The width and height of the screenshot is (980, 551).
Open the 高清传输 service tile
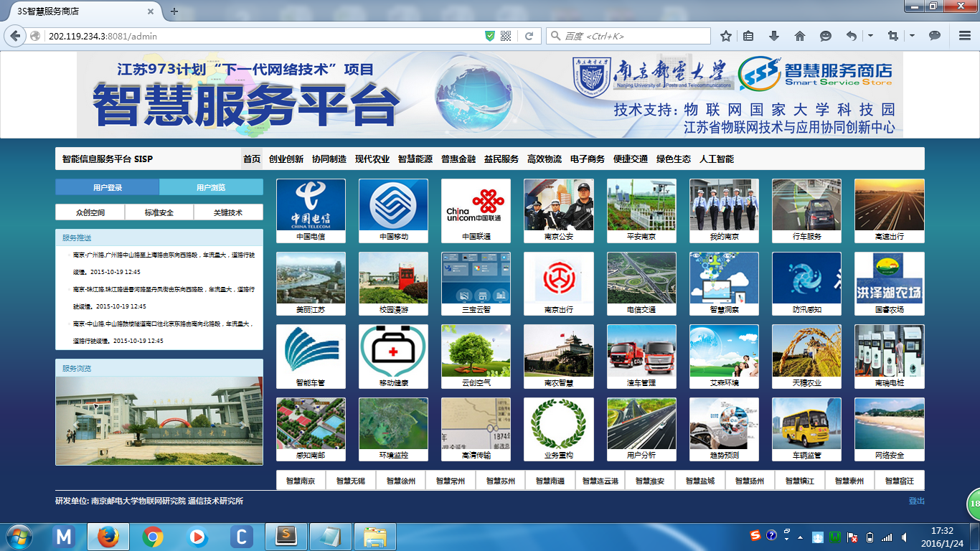(476, 430)
